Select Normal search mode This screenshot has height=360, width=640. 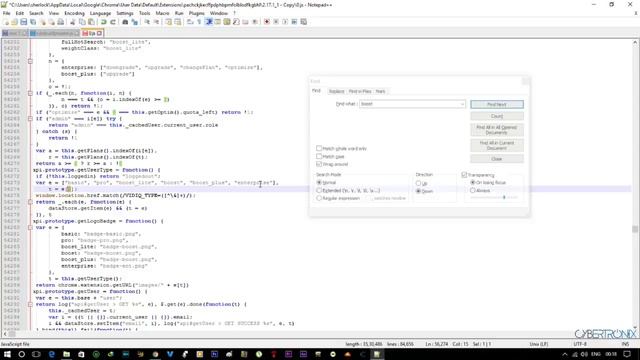(319, 182)
